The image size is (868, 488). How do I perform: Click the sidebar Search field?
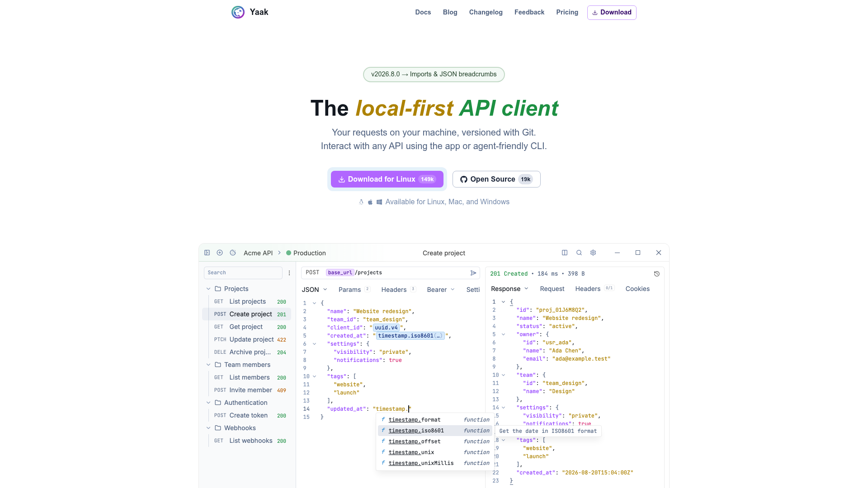(x=243, y=273)
